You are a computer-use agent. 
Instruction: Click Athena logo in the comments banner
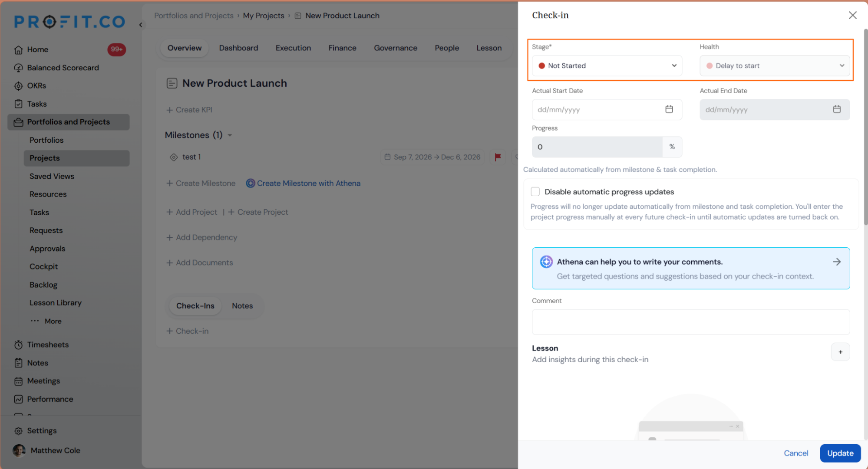[546, 262]
